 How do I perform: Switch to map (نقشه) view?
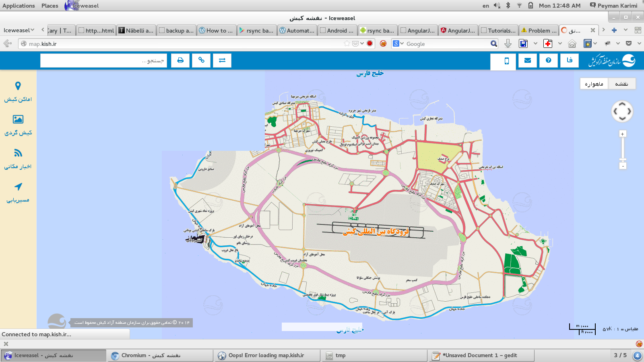[621, 84]
